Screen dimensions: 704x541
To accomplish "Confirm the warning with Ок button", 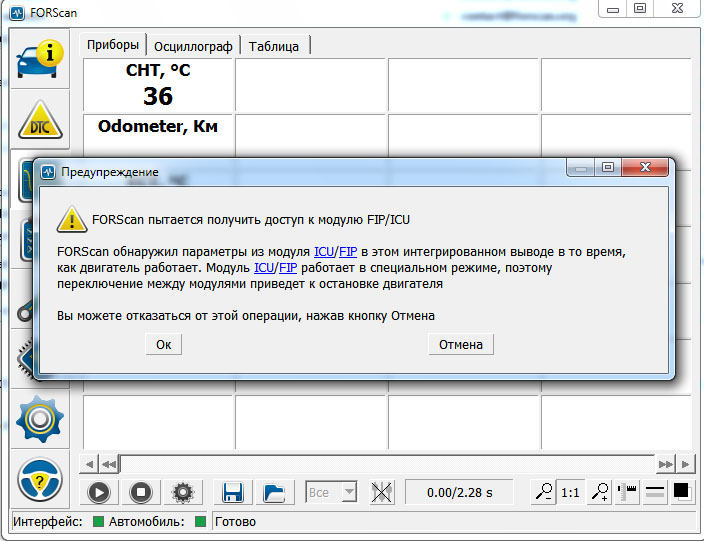I will coord(163,344).
